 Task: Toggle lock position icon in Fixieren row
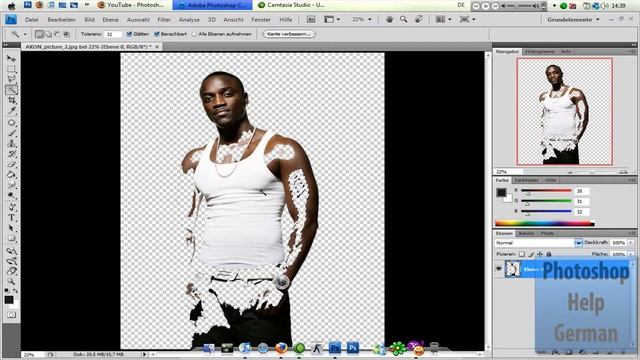tap(540, 254)
